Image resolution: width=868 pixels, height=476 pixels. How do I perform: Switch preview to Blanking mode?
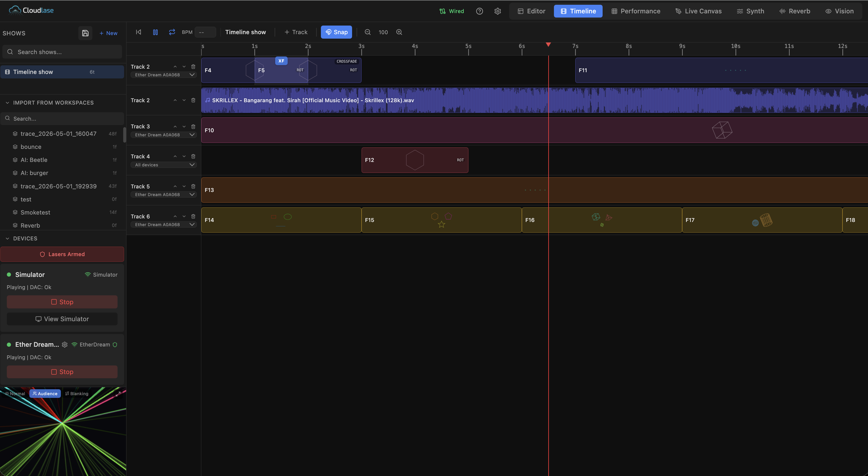point(77,394)
